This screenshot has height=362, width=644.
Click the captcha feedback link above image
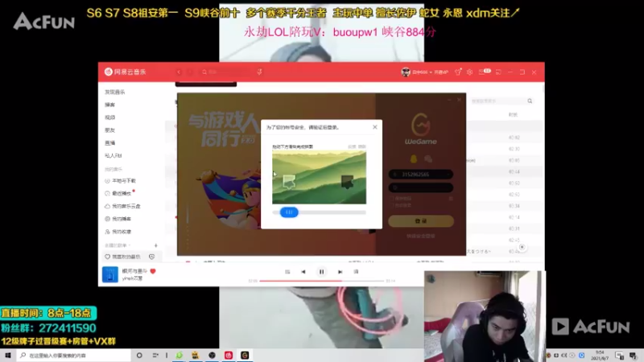352,146
